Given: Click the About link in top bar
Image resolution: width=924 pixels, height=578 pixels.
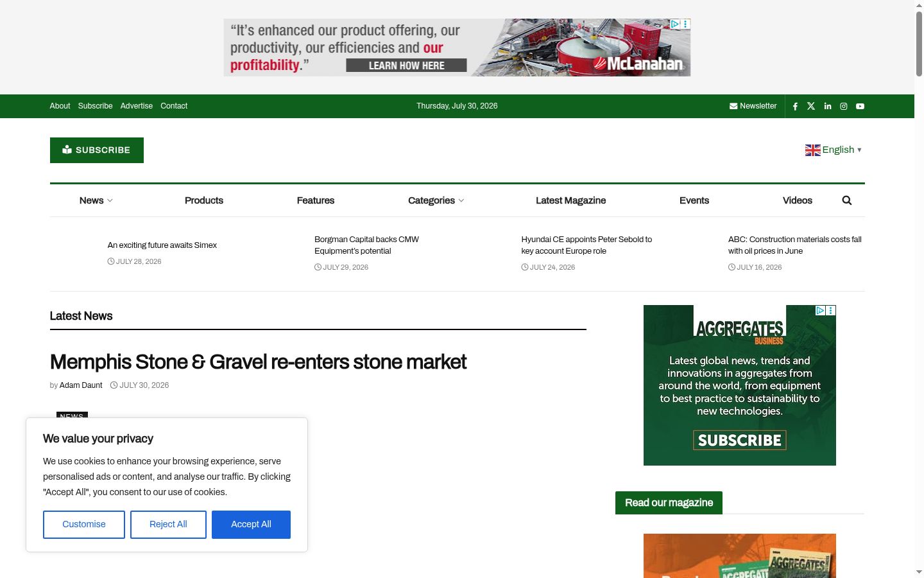Looking at the screenshot, I should (60, 106).
